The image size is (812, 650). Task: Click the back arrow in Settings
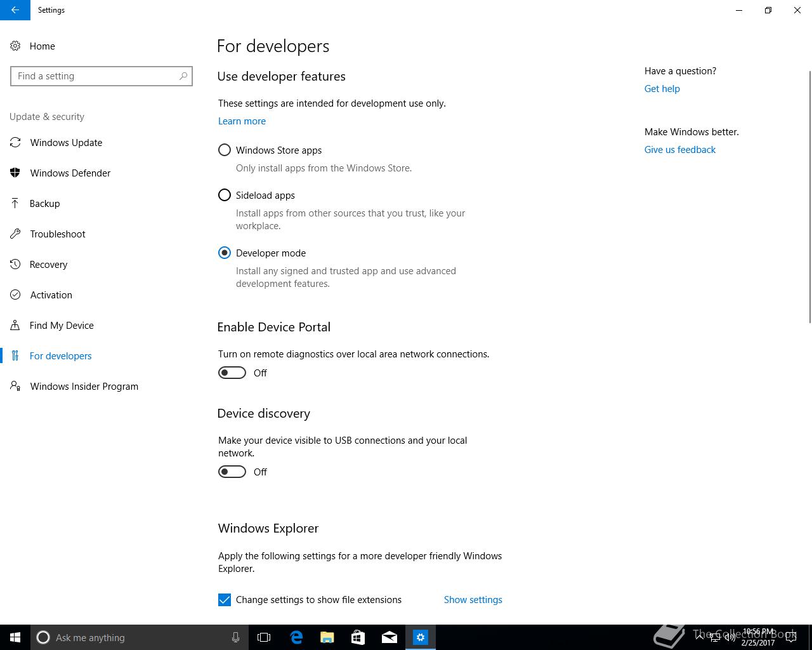15,10
